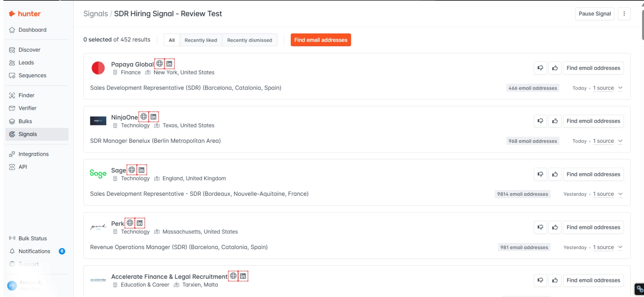Expand NinjaOne source chevron
This screenshot has height=297, width=644.
point(620,141)
